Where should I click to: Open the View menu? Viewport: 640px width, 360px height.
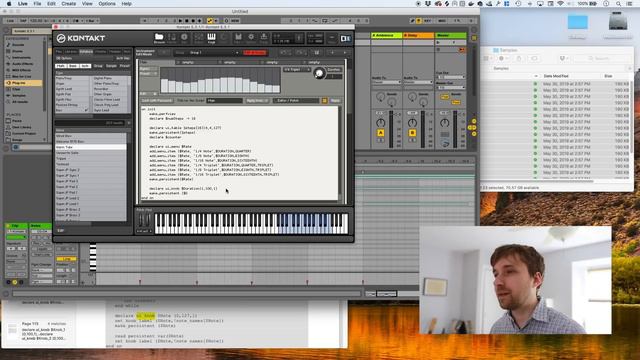[x=87, y=4]
